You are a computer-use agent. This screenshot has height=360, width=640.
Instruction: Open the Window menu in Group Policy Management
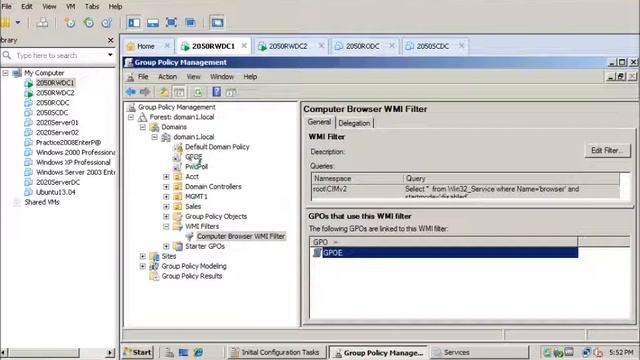pyautogui.click(x=222, y=76)
